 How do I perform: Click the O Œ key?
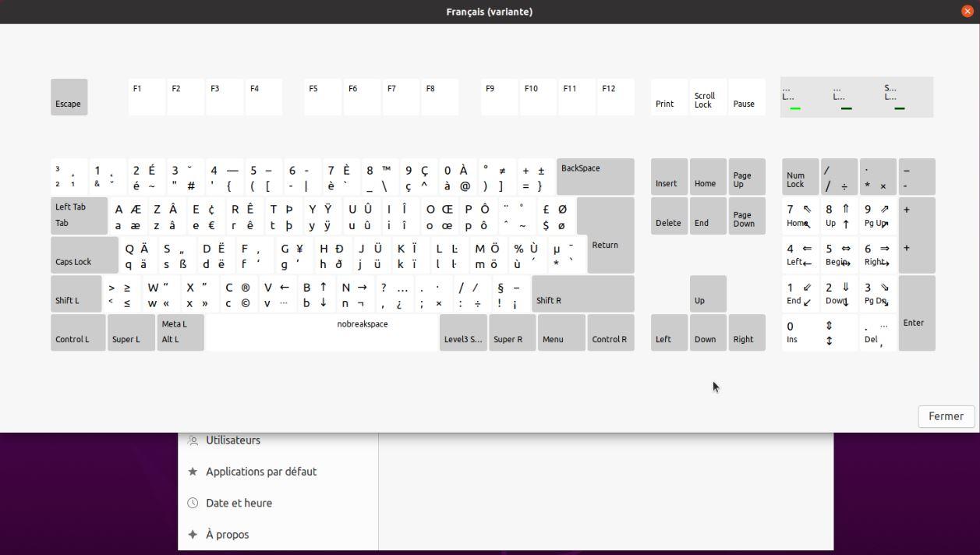440,216
